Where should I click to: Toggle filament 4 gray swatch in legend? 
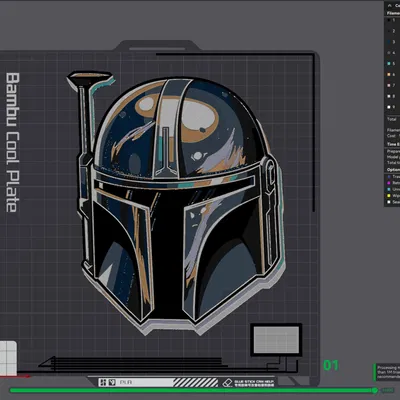[389, 53]
